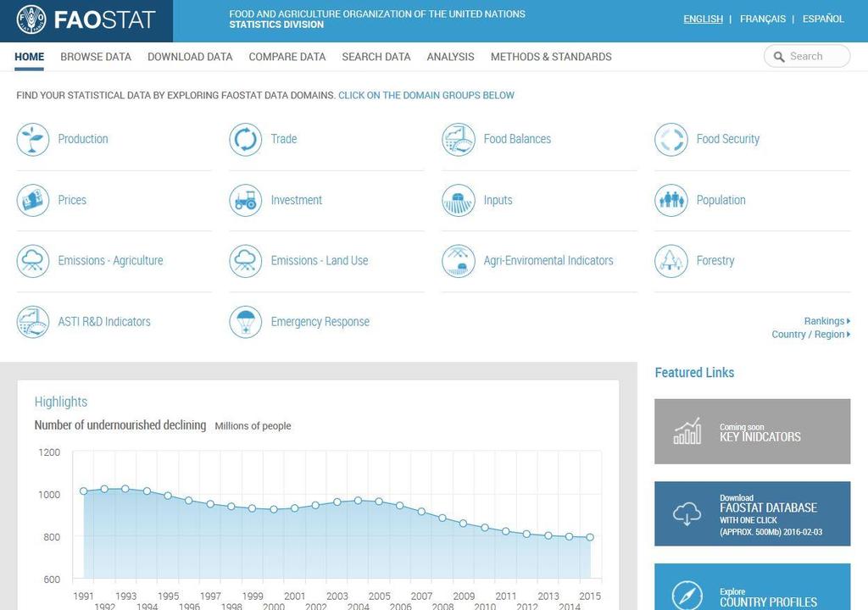Image resolution: width=868 pixels, height=610 pixels.
Task: Click the Emissions - Agriculture cloud icon
Action: pos(33,261)
